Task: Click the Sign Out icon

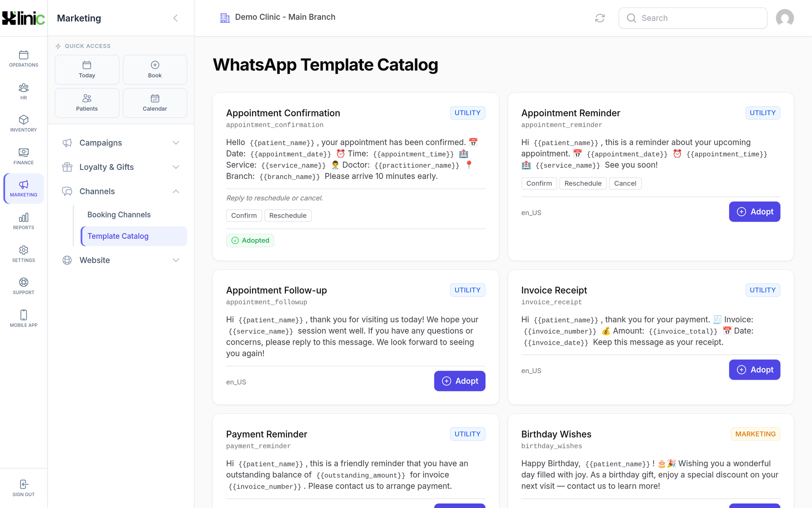Action: click(x=24, y=484)
